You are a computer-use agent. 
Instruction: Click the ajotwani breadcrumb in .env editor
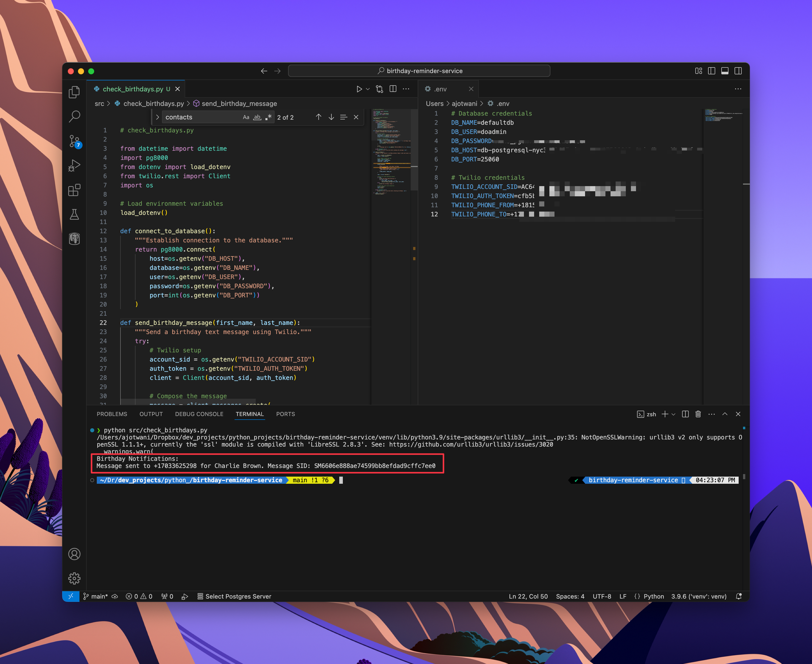point(464,104)
